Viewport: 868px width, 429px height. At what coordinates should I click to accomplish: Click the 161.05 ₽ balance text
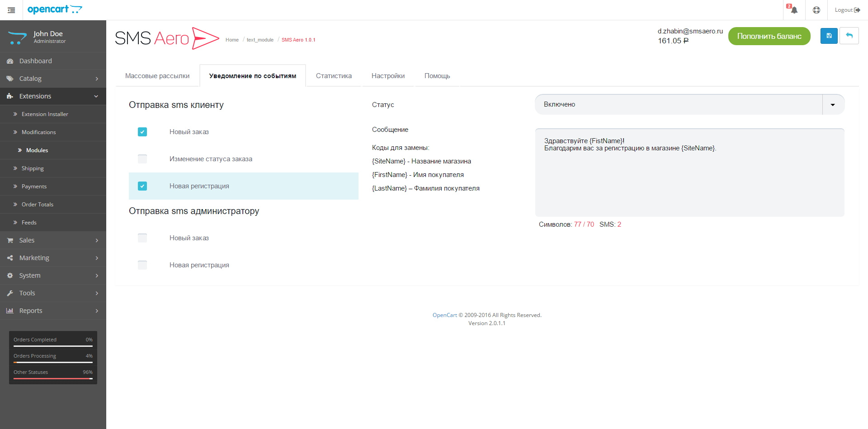(673, 41)
